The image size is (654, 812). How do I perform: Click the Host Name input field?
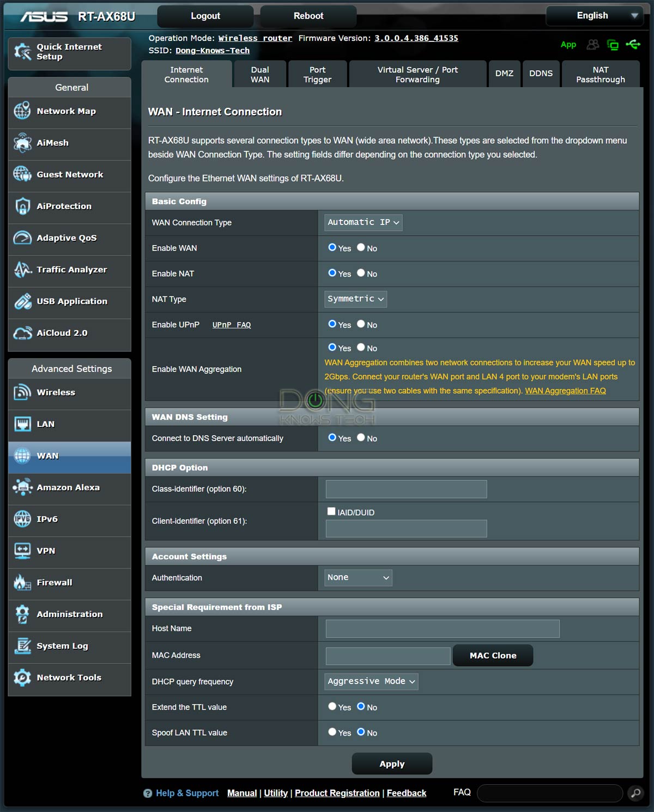coord(442,628)
